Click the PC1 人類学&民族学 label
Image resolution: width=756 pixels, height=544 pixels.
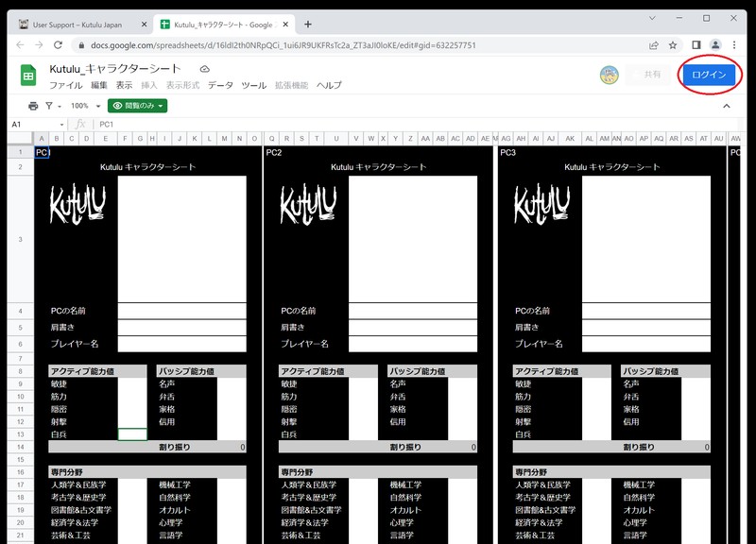78,484
